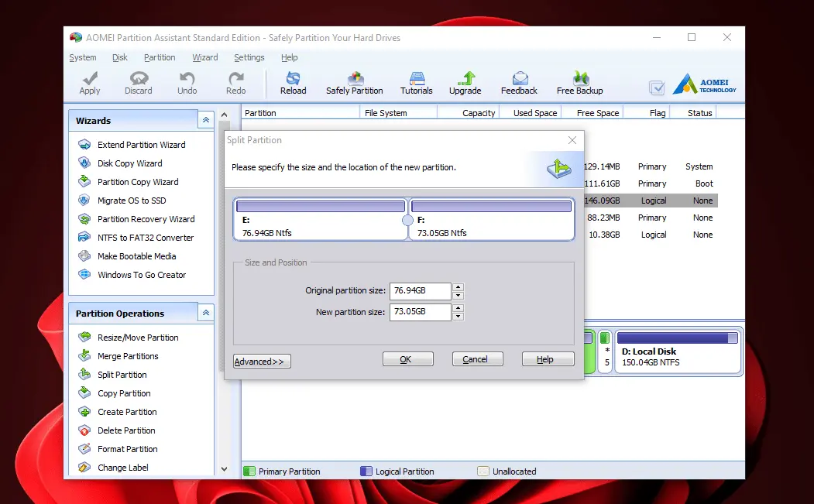Decrease the Original partition size value

(458, 296)
